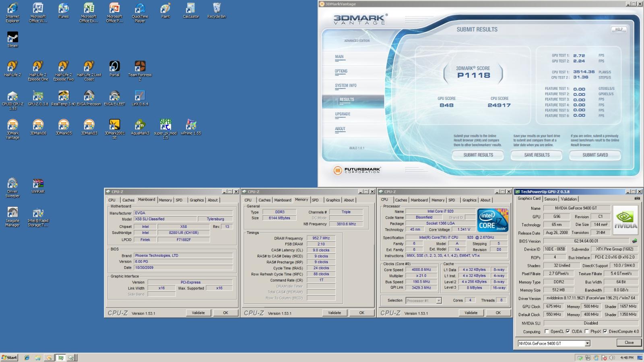
Task: Click Validate in CPU-Z window showing EVGA motherboard
Action: tap(198, 313)
